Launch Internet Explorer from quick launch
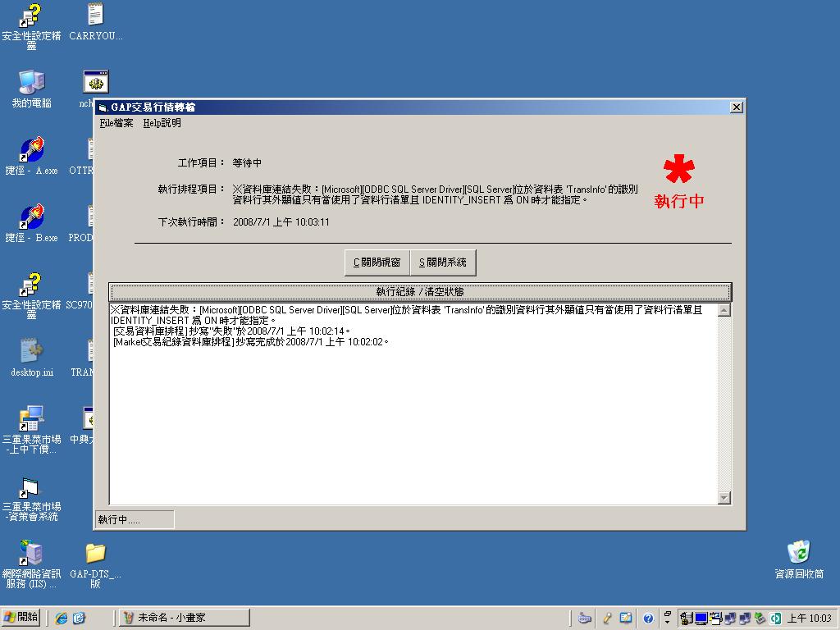The height and width of the screenshot is (630, 840). [62, 618]
